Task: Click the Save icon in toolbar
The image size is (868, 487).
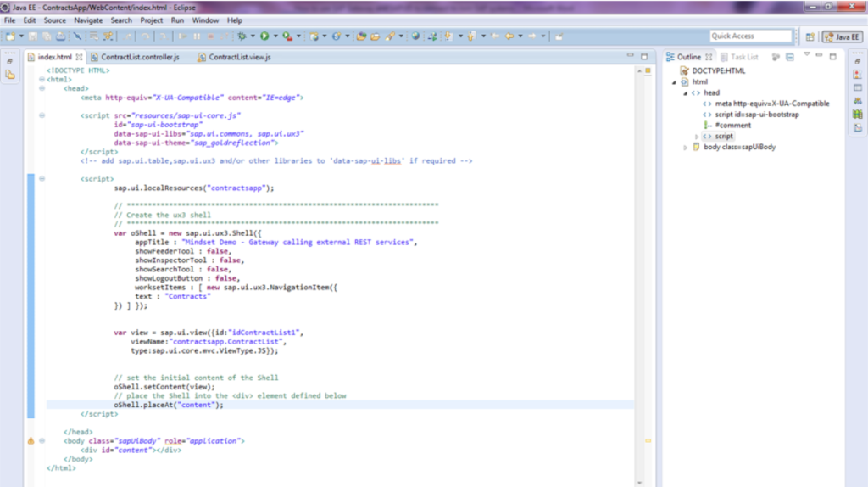Action: (33, 36)
